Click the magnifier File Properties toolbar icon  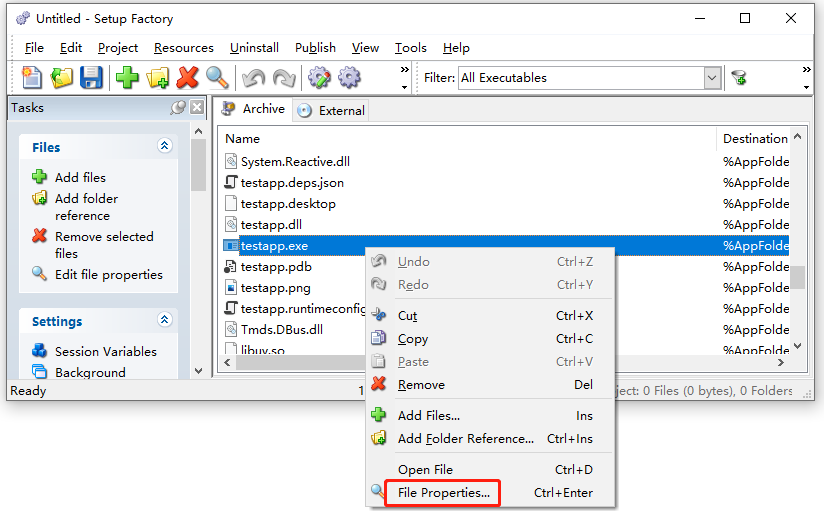217,77
